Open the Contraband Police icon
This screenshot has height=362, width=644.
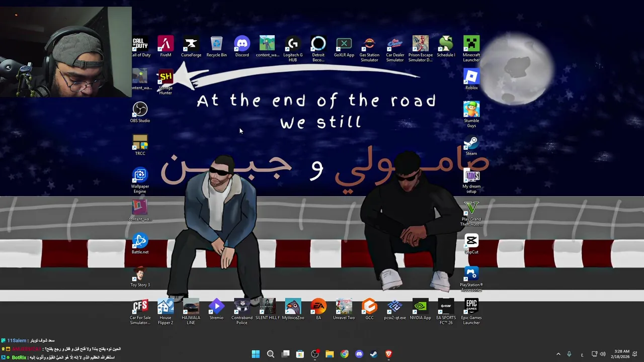[x=242, y=311]
